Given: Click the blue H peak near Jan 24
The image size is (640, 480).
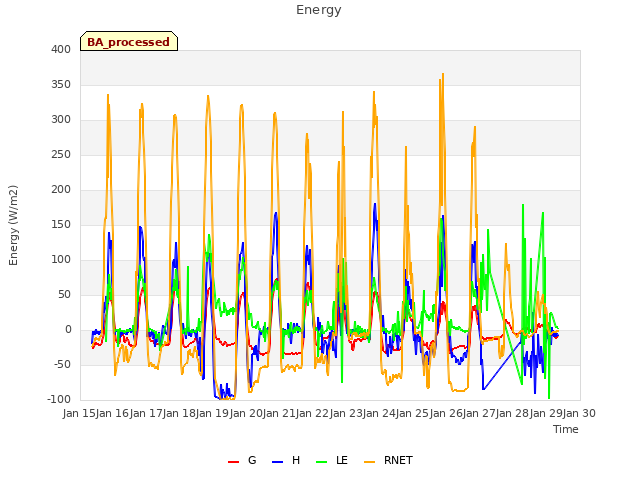Looking at the screenshot, I should 375,204.
